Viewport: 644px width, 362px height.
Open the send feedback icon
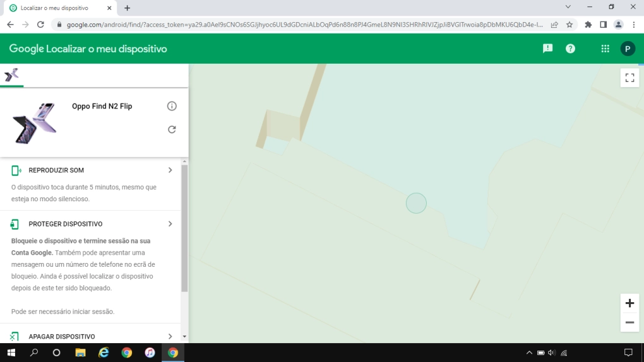click(x=547, y=49)
